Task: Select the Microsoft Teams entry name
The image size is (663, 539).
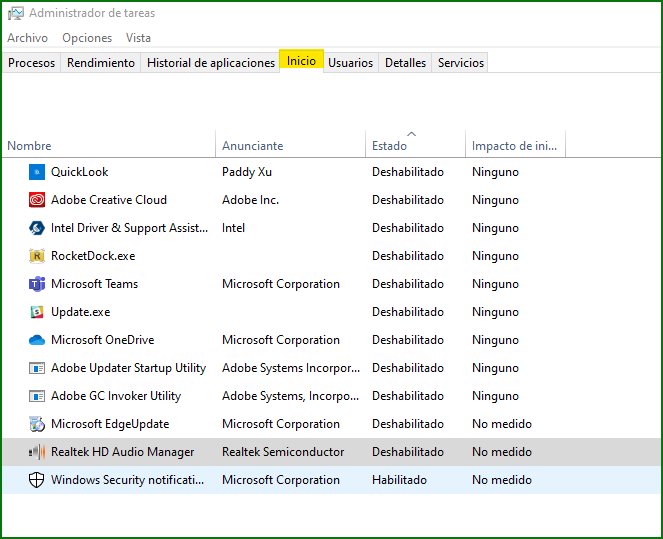Action: pos(94,284)
